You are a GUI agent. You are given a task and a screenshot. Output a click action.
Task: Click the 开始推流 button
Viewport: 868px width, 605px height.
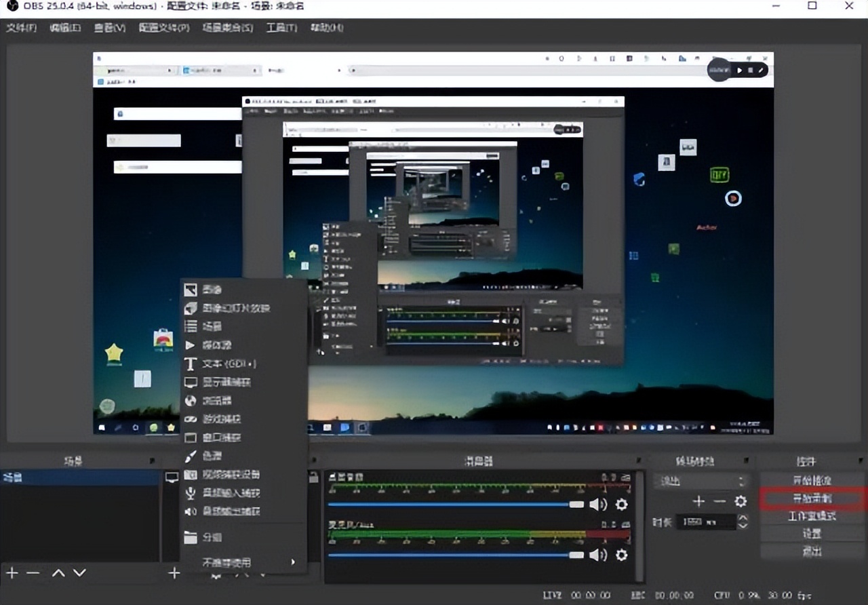pyautogui.click(x=812, y=480)
